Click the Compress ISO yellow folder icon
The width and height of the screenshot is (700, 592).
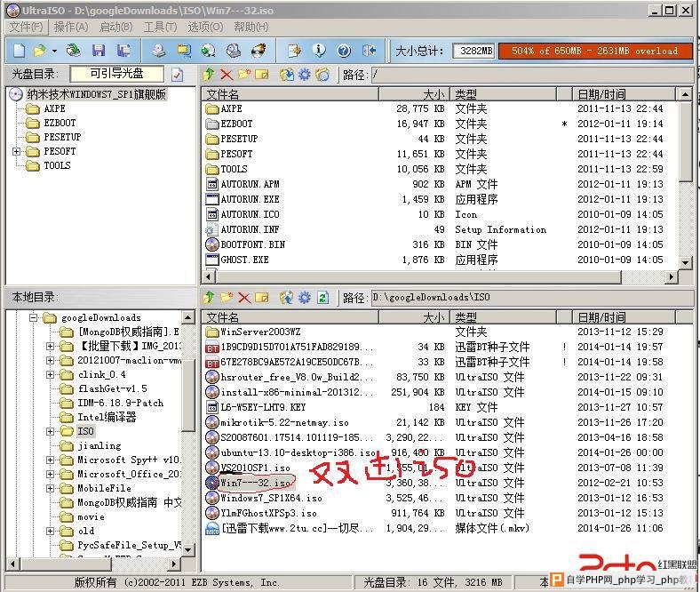pyautogui.click(x=184, y=51)
